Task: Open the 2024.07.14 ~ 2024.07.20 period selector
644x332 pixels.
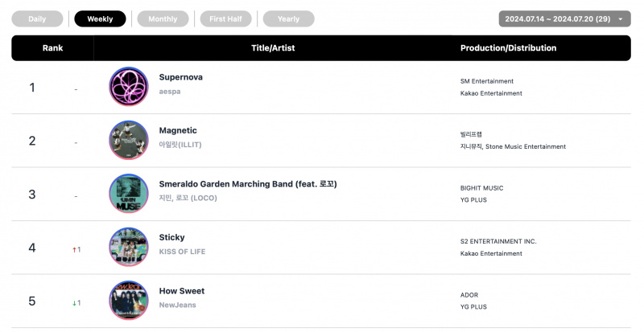Action: (x=565, y=18)
